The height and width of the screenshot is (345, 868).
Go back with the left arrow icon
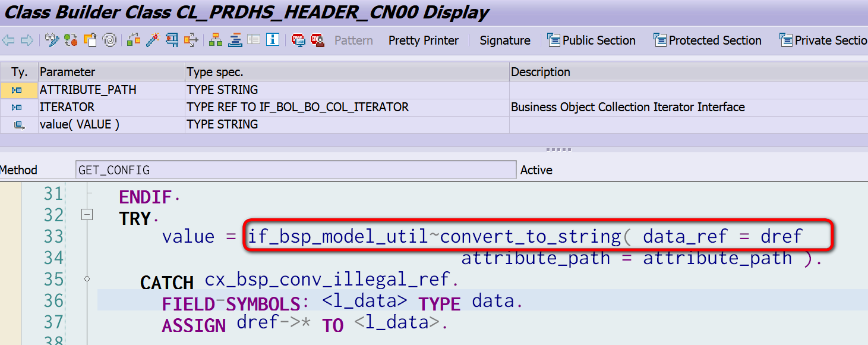click(x=8, y=40)
